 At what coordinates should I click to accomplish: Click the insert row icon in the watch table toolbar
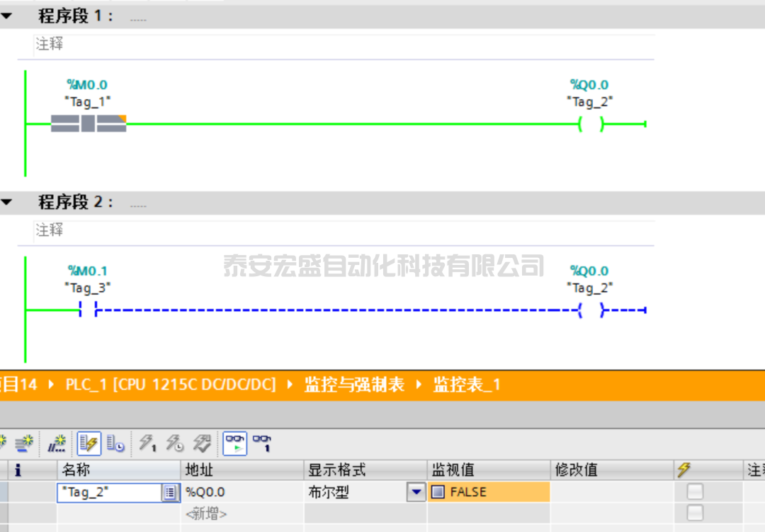point(4,443)
